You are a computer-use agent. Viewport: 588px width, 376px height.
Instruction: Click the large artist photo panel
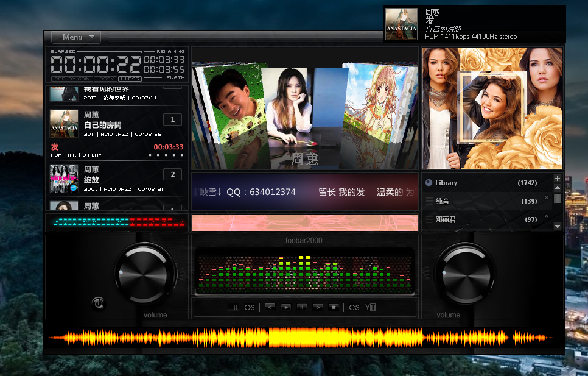(492, 108)
